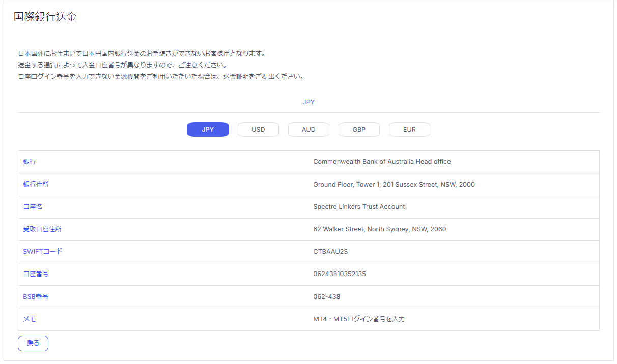Click the account number 06243810352135
The height and width of the screenshot is (364, 617).
[339, 274]
